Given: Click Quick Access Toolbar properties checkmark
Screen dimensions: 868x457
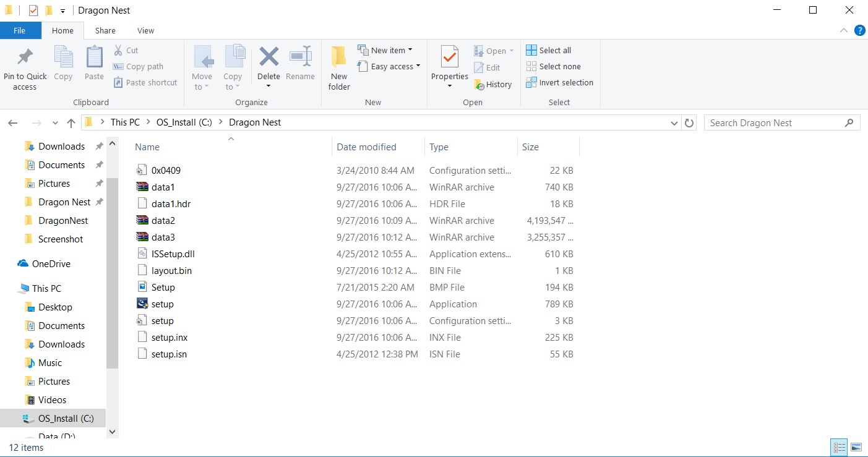Looking at the screenshot, I should 33,11.
